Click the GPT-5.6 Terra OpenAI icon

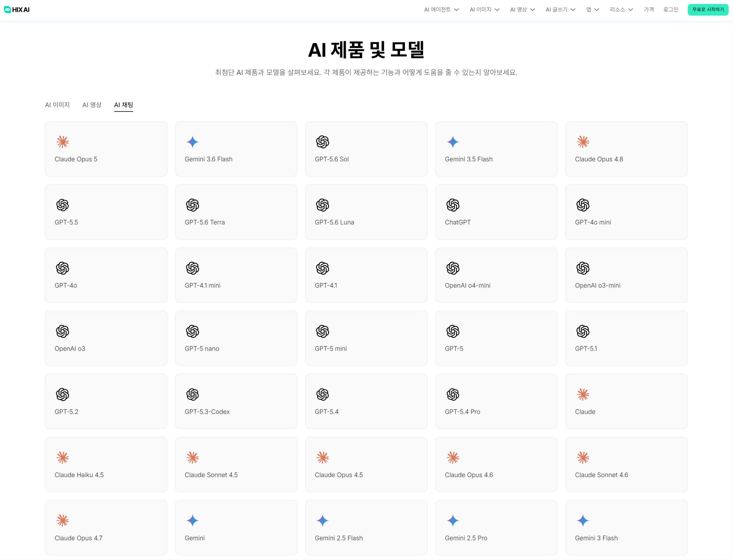point(192,205)
